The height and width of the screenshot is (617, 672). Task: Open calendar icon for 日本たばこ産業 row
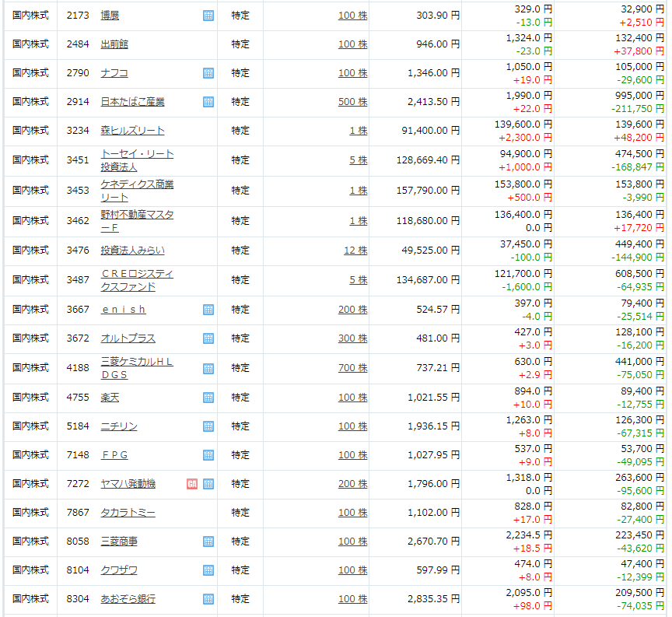pyautogui.click(x=208, y=102)
